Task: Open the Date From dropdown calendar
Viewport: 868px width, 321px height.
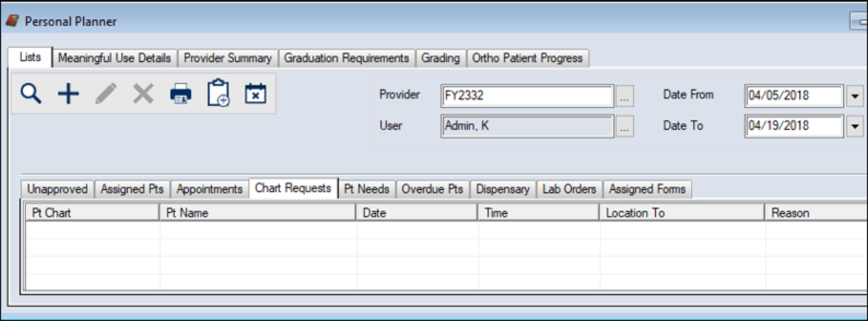Action: [856, 96]
